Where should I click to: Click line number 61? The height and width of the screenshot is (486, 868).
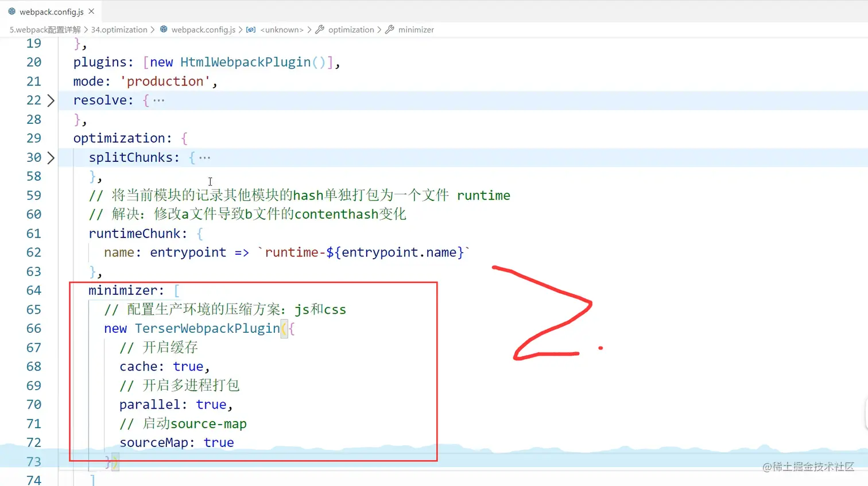click(34, 234)
